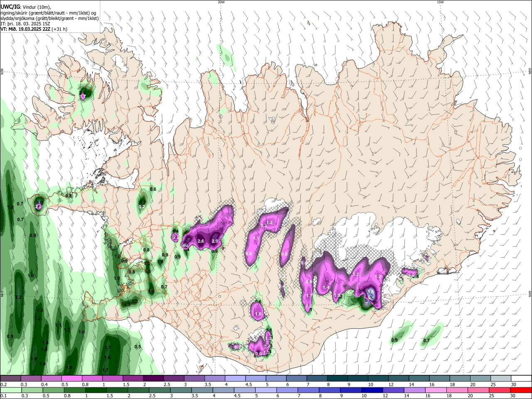Click the offshore 0.7 rain value southeast of Iceland
Screen dimensions: 532x399
(426, 341)
